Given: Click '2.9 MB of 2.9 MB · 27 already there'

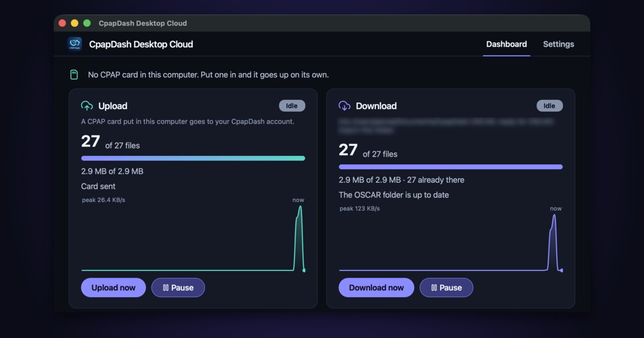Looking at the screenshot, I should pos(401,180).
